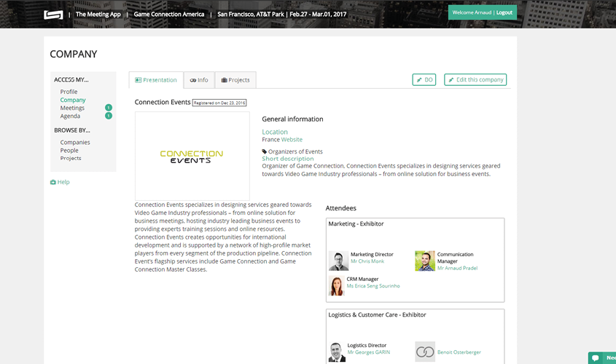Image resolution: width=616 pixels, height=364 pixels.
Task: Open the company Website link
Action: pos(292,140)
